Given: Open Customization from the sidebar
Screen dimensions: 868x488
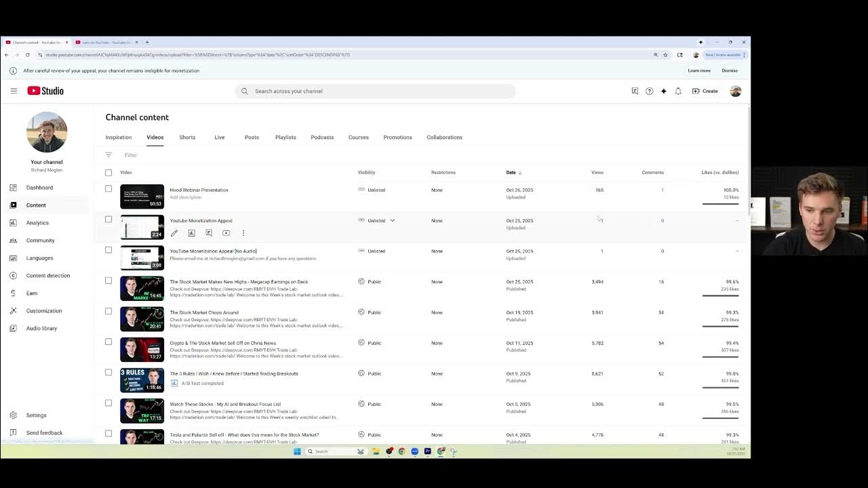Looking at the screenshot, I should [43, 311].
